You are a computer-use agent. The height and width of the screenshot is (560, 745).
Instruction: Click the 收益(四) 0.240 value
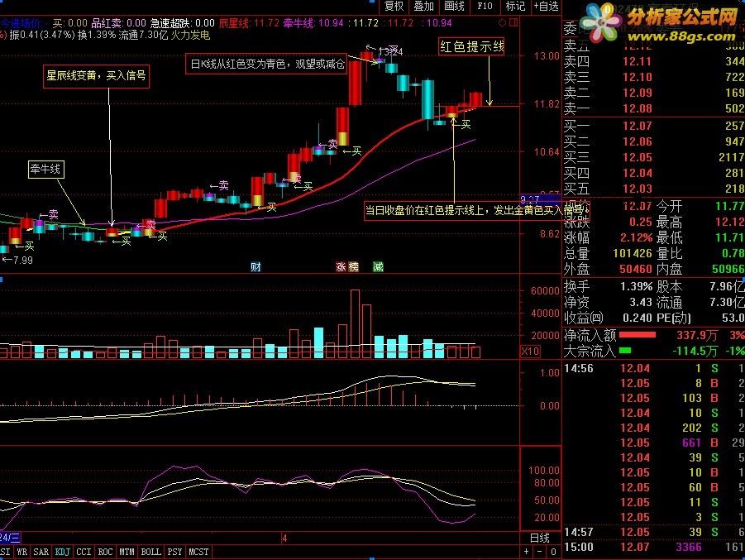(x=638, y=318)
